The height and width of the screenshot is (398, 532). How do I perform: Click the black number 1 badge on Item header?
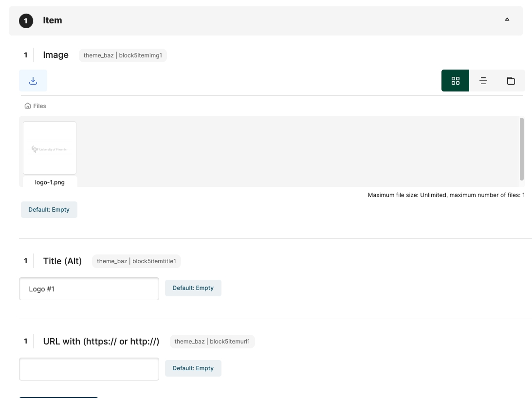(26, 21)
